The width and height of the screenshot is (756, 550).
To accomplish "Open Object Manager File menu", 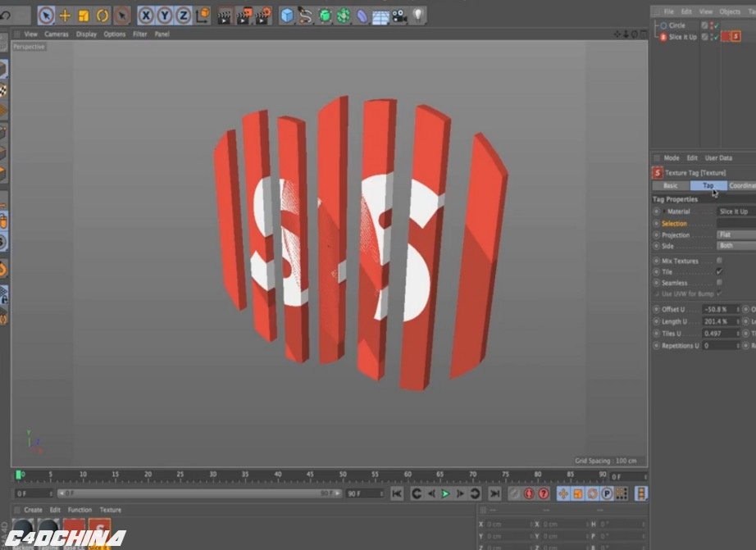I will coord(669,11).
